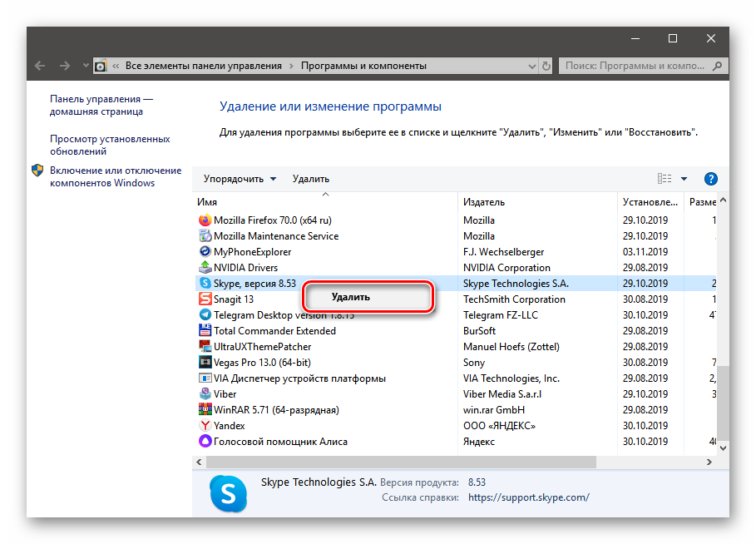Image resolution: width=756 pixels, height=544 pixels.
Task: Open the view options dropdown arrow
Action: 684,179
